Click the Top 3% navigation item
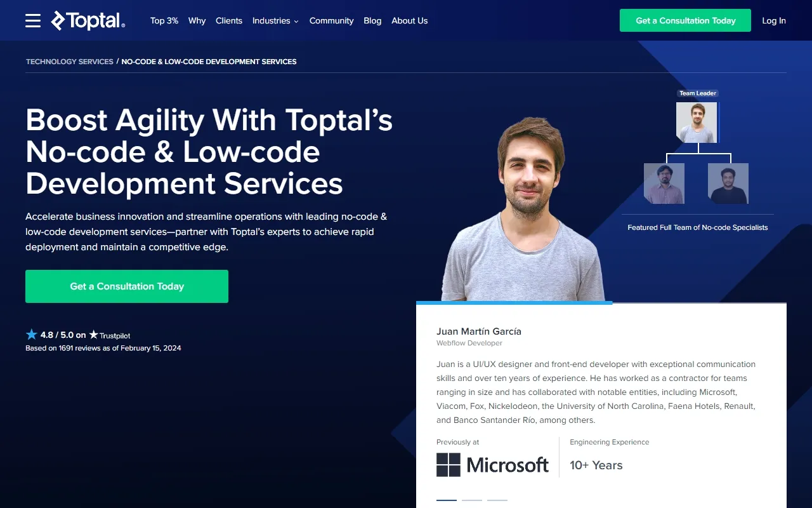The width and height of the screenshot is (812, 508). click(164, 20)
